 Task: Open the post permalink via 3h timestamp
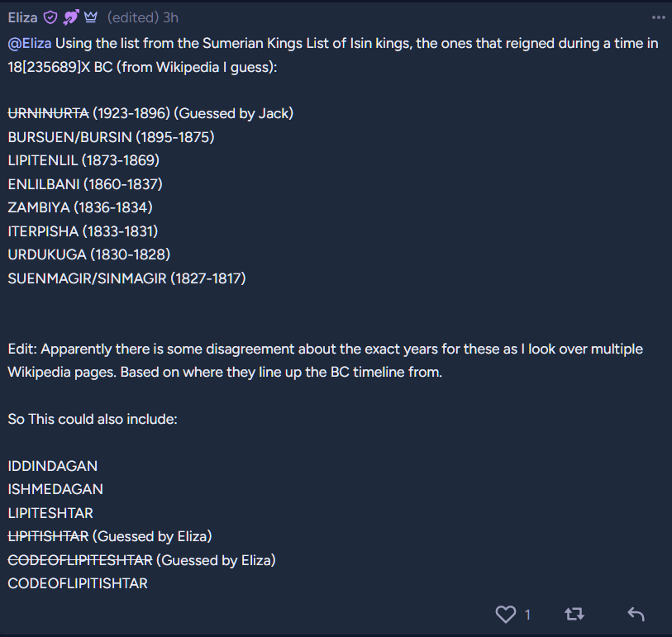[x=170, y=17]
